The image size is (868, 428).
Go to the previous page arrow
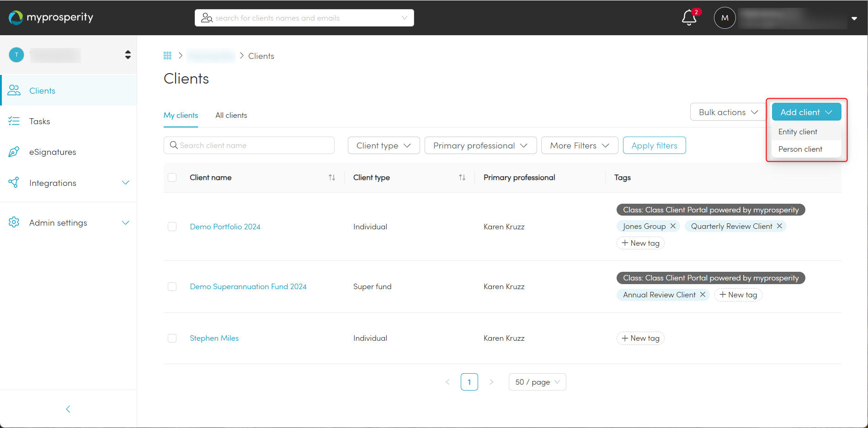point(447,382)
